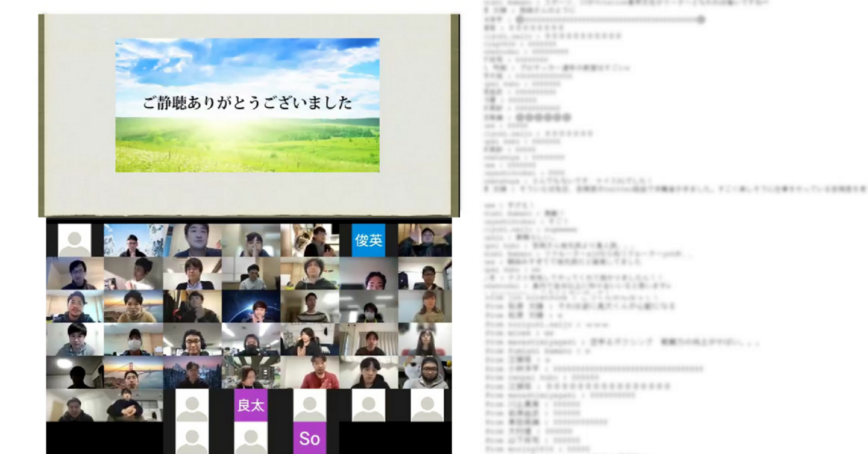The height and width of the screenshot is (454, 868).
Task: Select the participant in white mask and black cap
Action: click(x=133, y=339)
